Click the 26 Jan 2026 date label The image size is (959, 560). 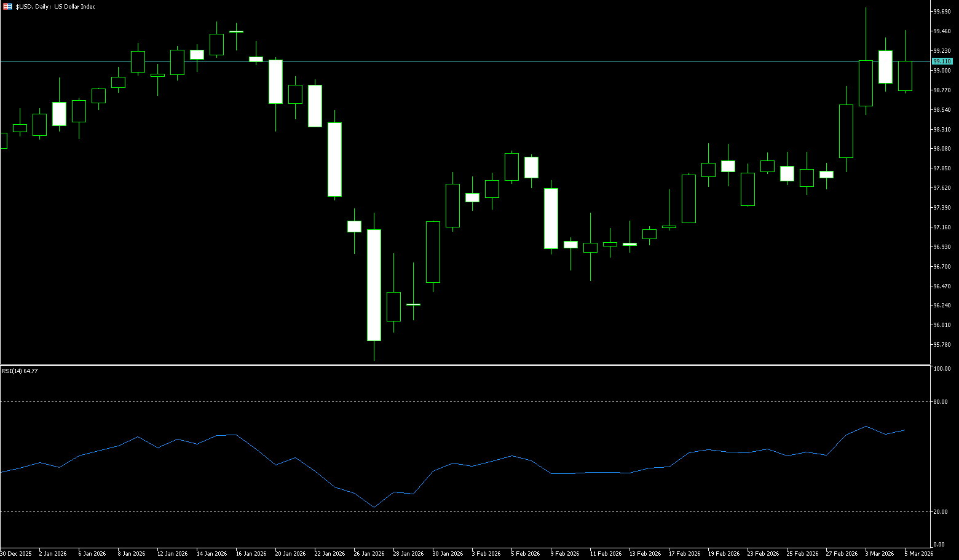pyautogui.click(x=369, y=554)
